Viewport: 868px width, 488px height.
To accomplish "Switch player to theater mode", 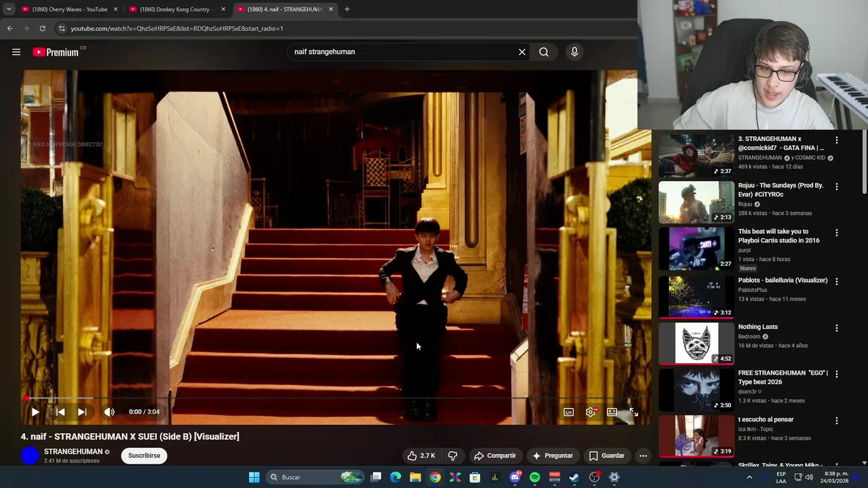I will [x=612, y=412].
